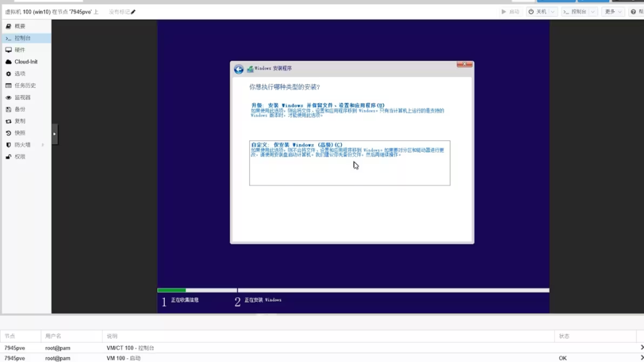The height and width of the screenshot is (362, 644).
Task: Open the Shutdown (关机) dropdown arrow
Action: coord(553,12)
